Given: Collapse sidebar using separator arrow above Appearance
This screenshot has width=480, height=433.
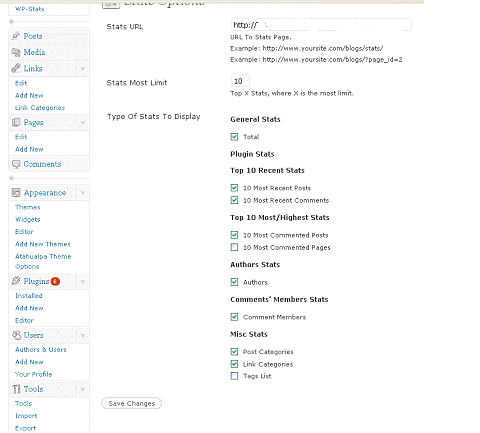Looking at the screenshot, I should [x=12, y=178].
